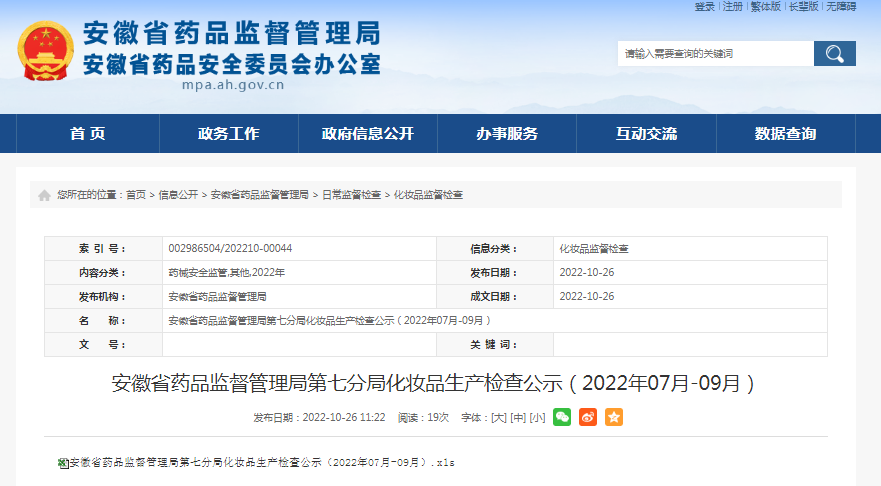Click the magnifier search button
881x486 pixels.
(x=834, y=53)
